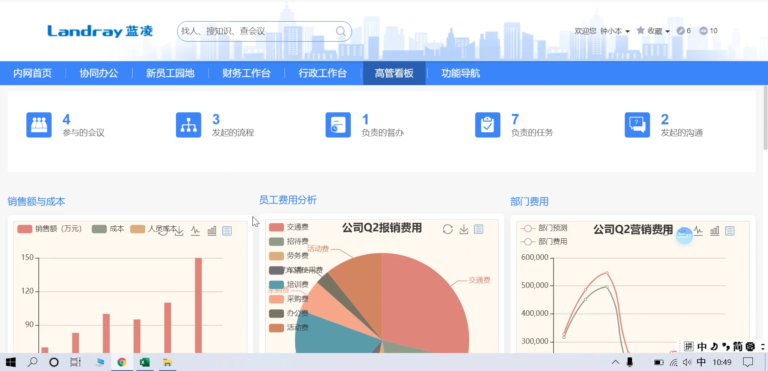Open the 发起的沟通 chat icon
The image size is (768, 371).
[x=637, y=125]
